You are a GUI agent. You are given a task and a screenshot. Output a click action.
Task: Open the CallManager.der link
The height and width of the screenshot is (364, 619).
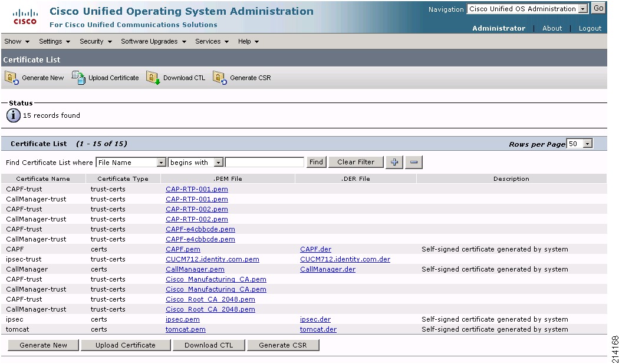(x=328, y=269)
